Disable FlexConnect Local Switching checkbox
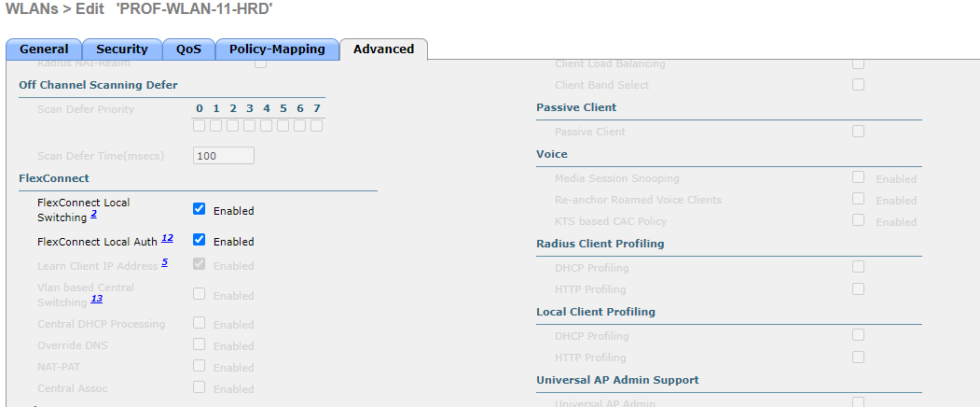The image size is (980, 407). point(199,209)
